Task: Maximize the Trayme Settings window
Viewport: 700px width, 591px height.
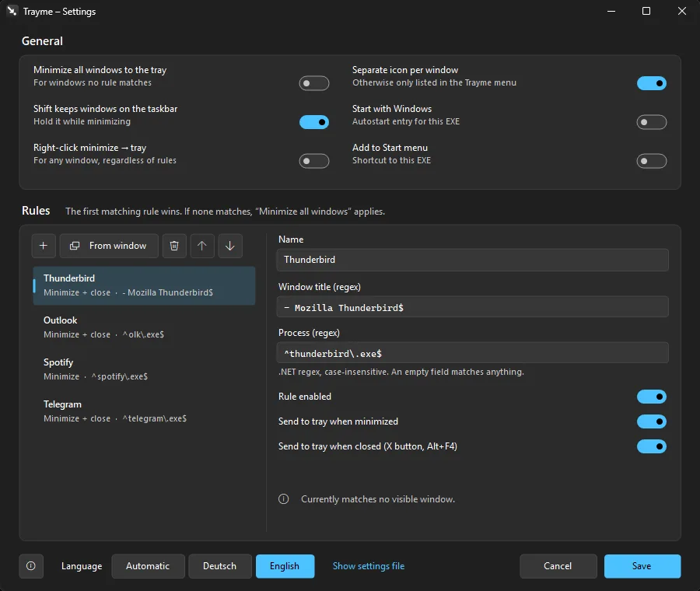Action: point(646,11)
